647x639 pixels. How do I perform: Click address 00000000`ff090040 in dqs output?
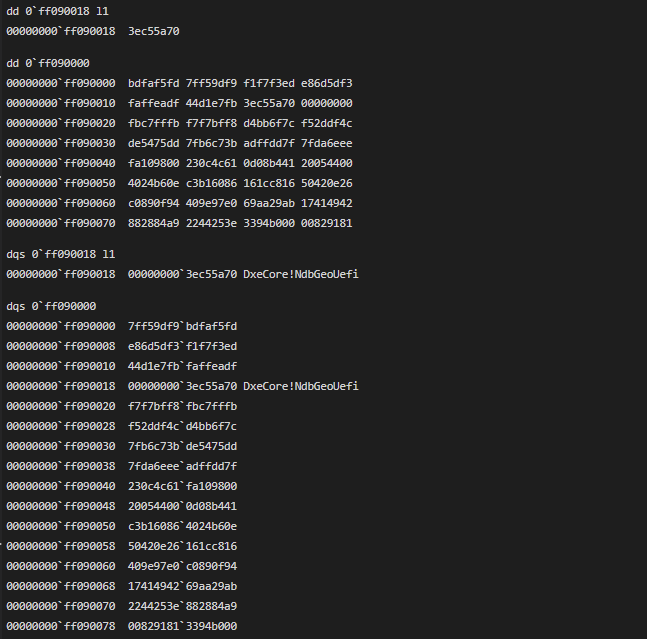coord(61,486)
